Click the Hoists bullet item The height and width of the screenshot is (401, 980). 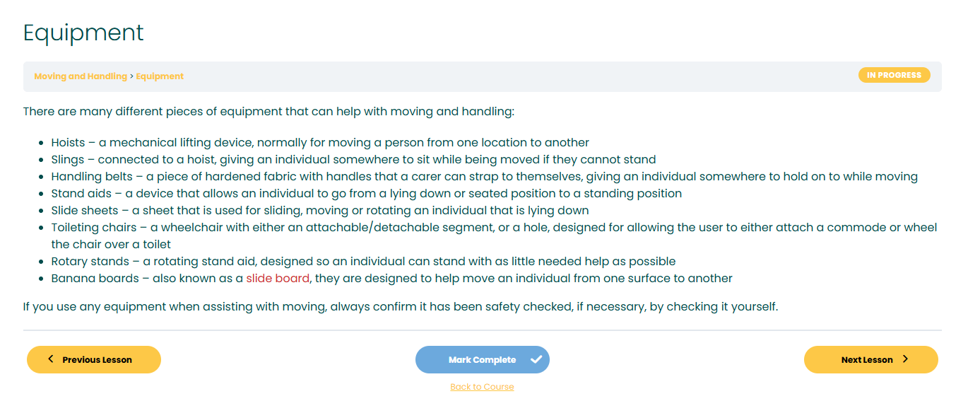tap(320, 143)
